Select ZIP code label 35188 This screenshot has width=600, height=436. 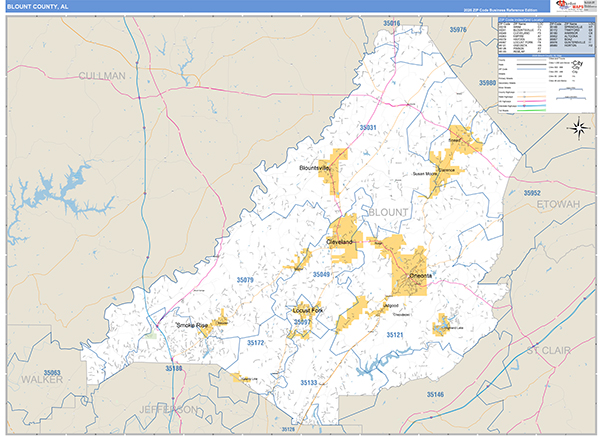(174, 368)
